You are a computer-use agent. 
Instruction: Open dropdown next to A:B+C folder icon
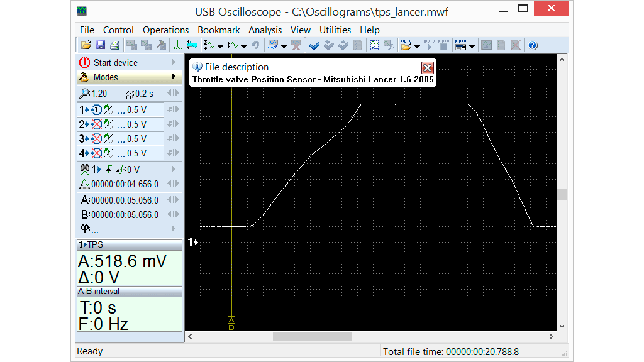click(418, 46)
